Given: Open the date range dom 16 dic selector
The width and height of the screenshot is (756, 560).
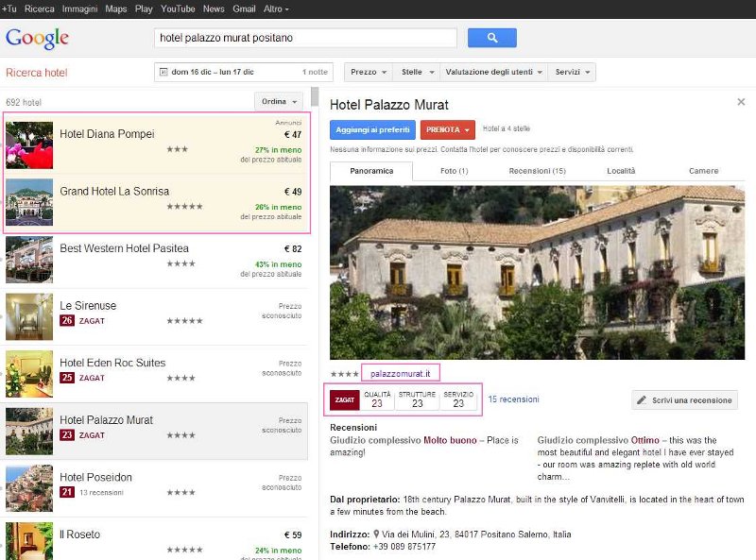Looking at the screenshot, I should [244, 72].
